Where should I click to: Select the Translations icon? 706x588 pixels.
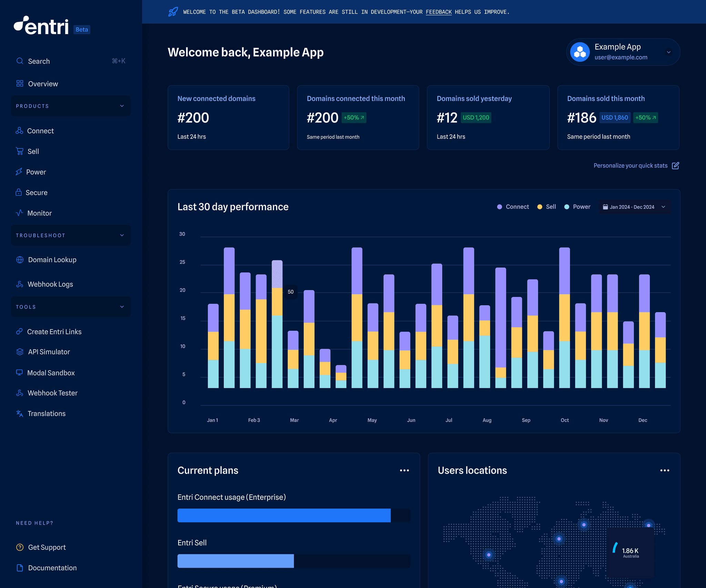click(20, 413)
